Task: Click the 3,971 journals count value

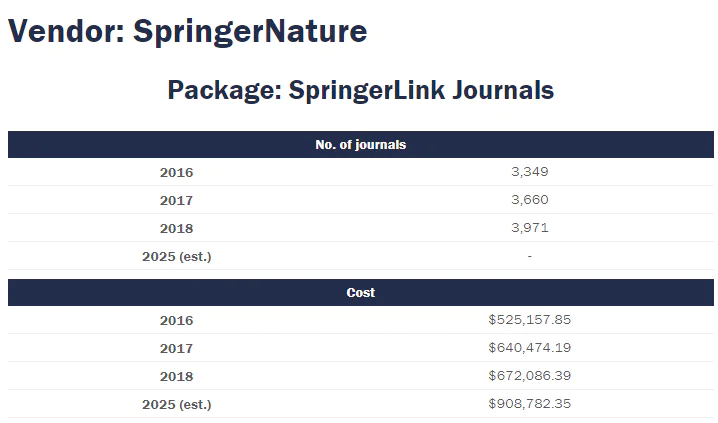Action: pyautogui.click(x=529, y=228)
